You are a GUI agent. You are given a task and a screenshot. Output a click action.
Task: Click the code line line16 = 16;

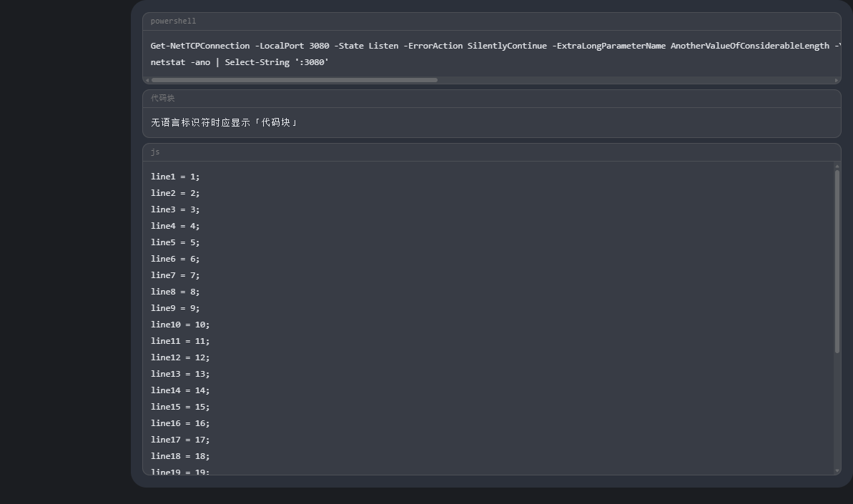tap(180, 423)
